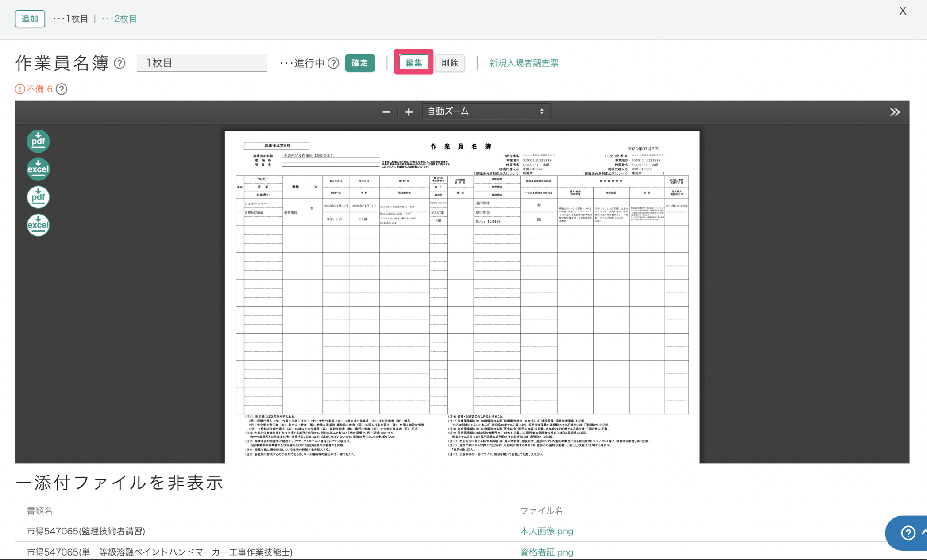Open 新規入場者調査票 link
The width and height of the screenshot is (927, 560).
523,63
